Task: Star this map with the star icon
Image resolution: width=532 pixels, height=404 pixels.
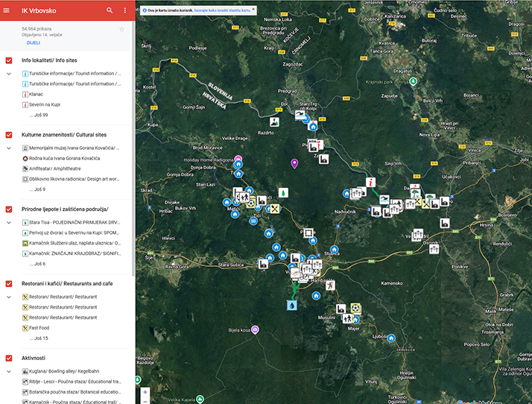Action: coord(121,30)
